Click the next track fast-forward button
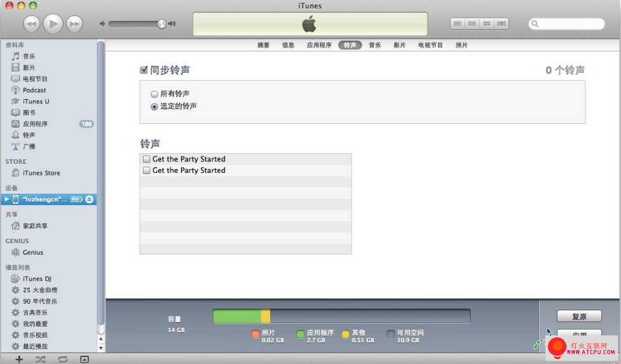The height and width of the screenshot is (364, 621). click(x=74, y=24)
